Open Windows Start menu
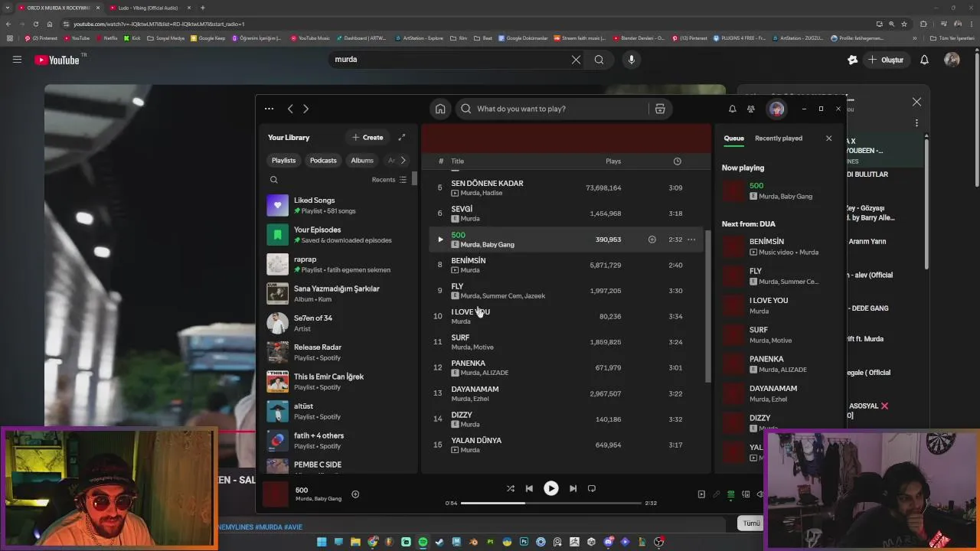Screen dimensions: 980x551 [x=322, y=542]
